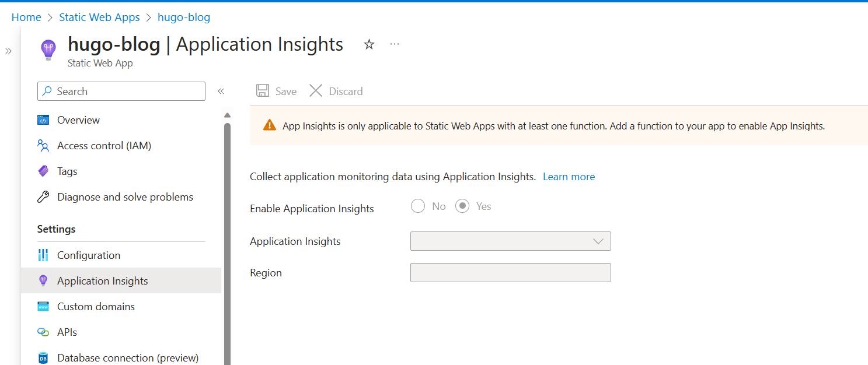Viewport: 868px width, 365px height.
Task: Open the ellipsis menu next to the title
Action: (x=394, y=44)
